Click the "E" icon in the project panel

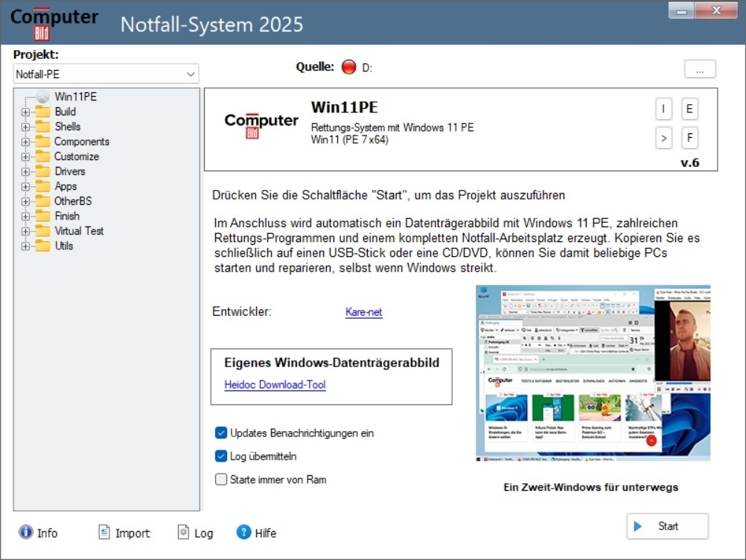[x=689, y=109]
